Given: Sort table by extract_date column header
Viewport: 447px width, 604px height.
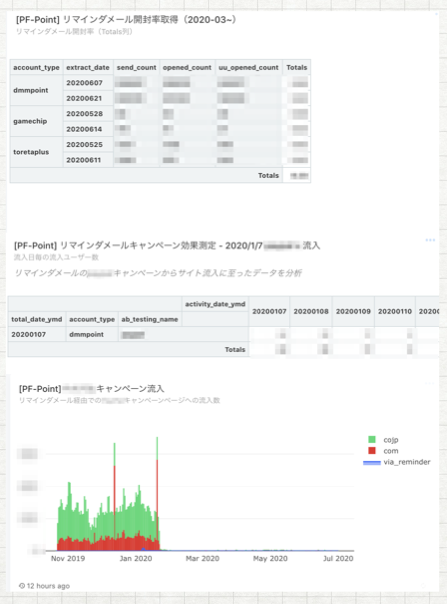Looking at the screenshot, I should [88, 67].
